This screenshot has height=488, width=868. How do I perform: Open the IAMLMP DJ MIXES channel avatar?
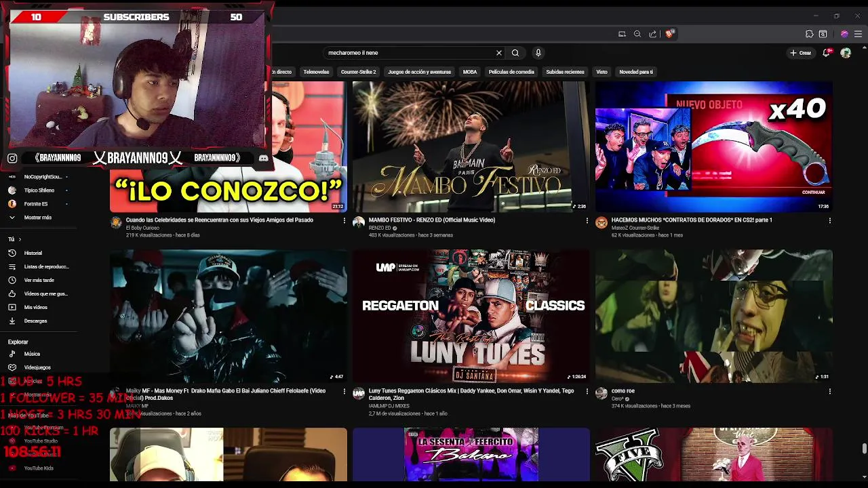click(x=359, y=393)
